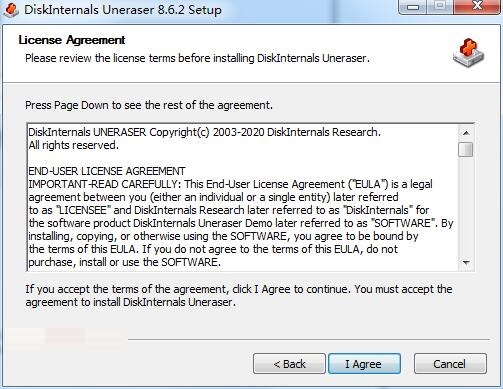Click the 'Please review the license terms' subtitle
Image resolution: width=503 pixels, height=389 pixels.
[197, 58]
